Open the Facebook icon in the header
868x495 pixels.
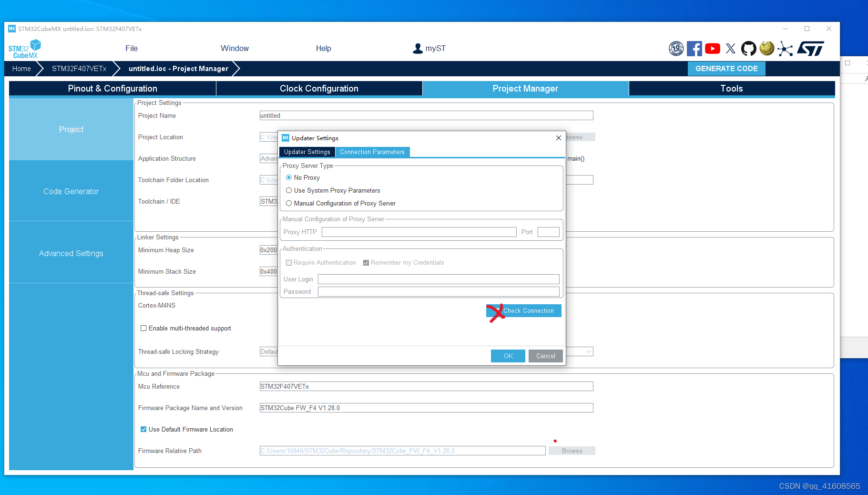(x=694, y=49)
